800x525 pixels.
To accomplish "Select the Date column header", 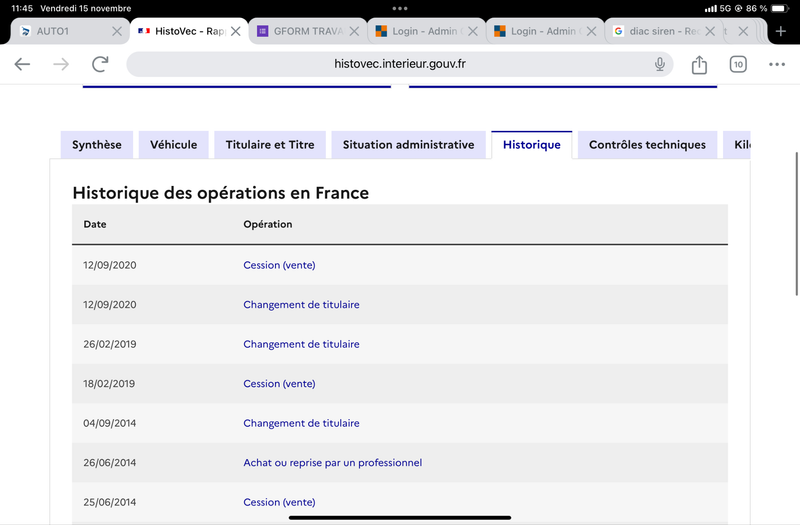I will tap(95, 224).
